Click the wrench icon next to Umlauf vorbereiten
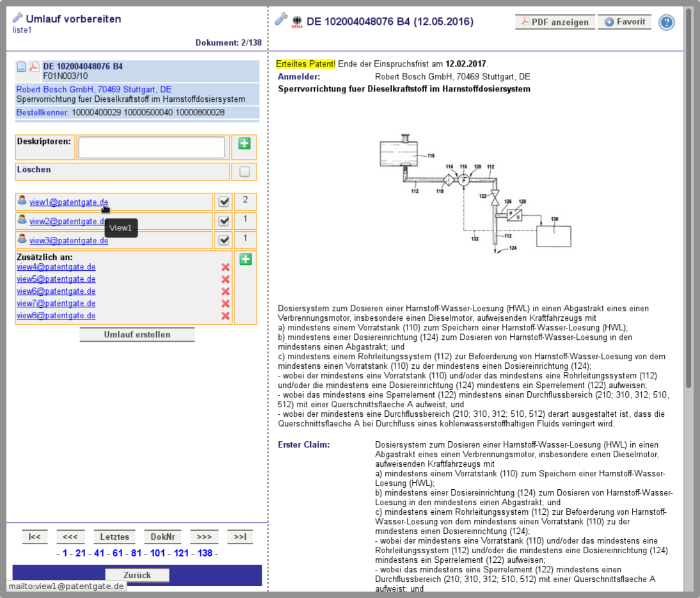700x598 pixels. 17,18
